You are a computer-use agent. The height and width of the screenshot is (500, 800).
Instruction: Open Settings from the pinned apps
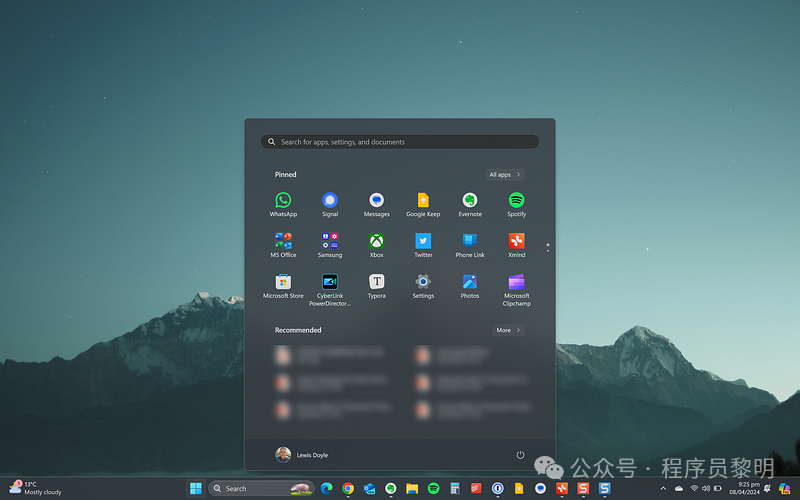[423, 286]
